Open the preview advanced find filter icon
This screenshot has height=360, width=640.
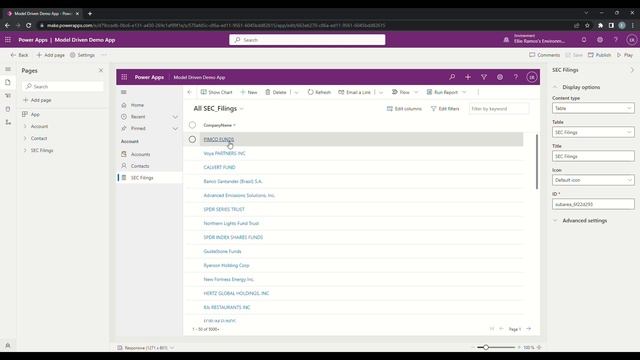point(484,77)
